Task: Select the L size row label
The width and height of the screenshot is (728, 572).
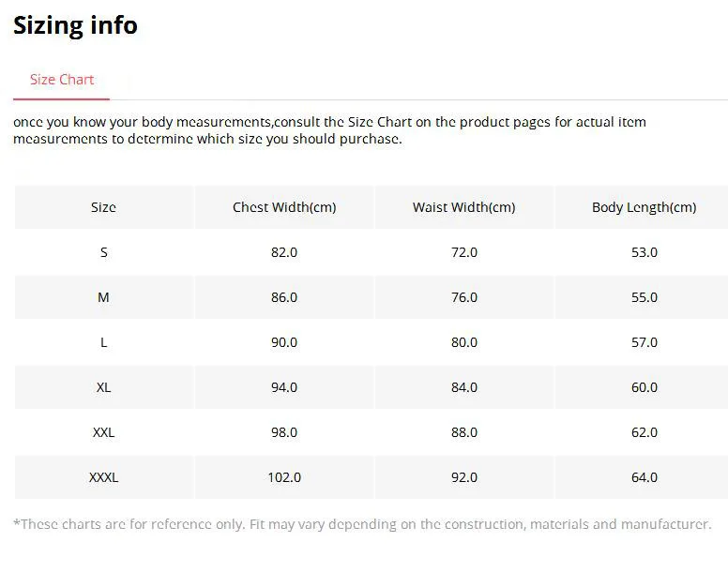Action: [x=103, y=342]
